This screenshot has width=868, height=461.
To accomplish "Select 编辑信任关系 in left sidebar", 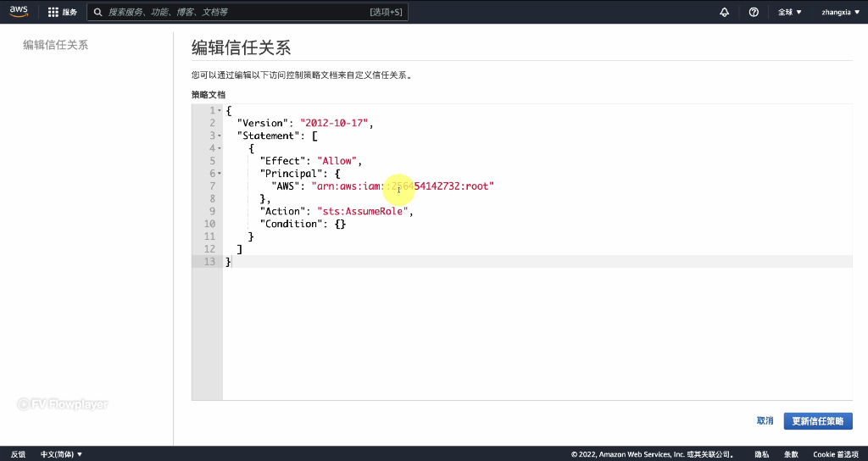I will (55, 45).
